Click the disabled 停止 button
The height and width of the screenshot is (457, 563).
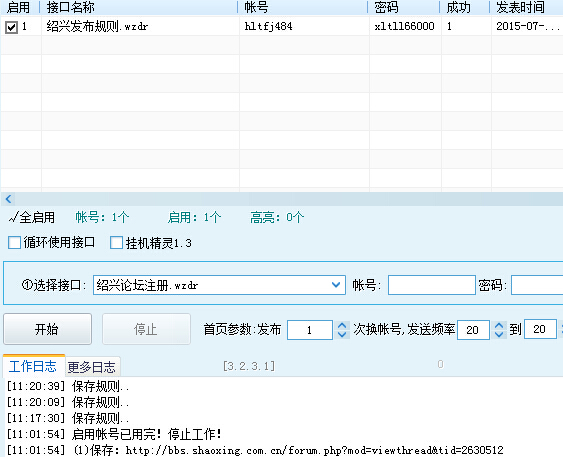point(146,329)
